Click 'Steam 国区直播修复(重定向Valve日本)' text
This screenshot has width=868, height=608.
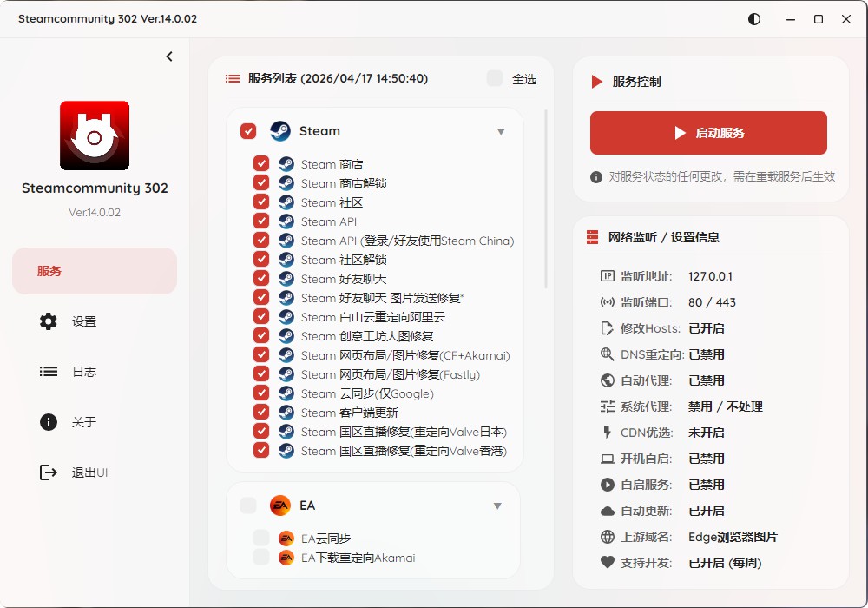point(404,432)
